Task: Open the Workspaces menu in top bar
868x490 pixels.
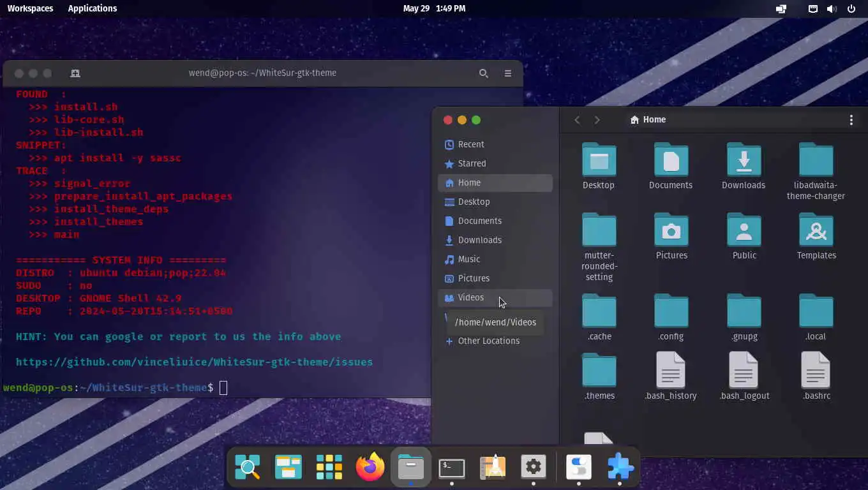Action: (30, 8)
